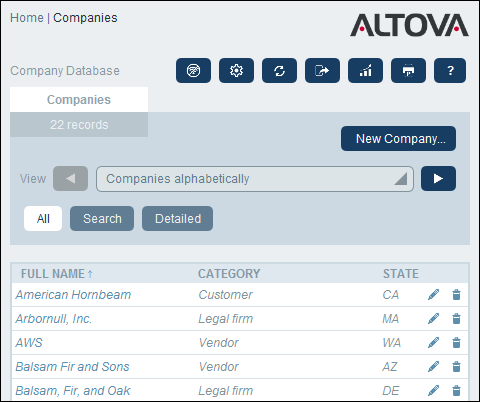Image resolution: width=480 pixels, height=402 pixels.
Task: Edit American Hornbeam with its pencil icon
Action: [x=433, y=295]
